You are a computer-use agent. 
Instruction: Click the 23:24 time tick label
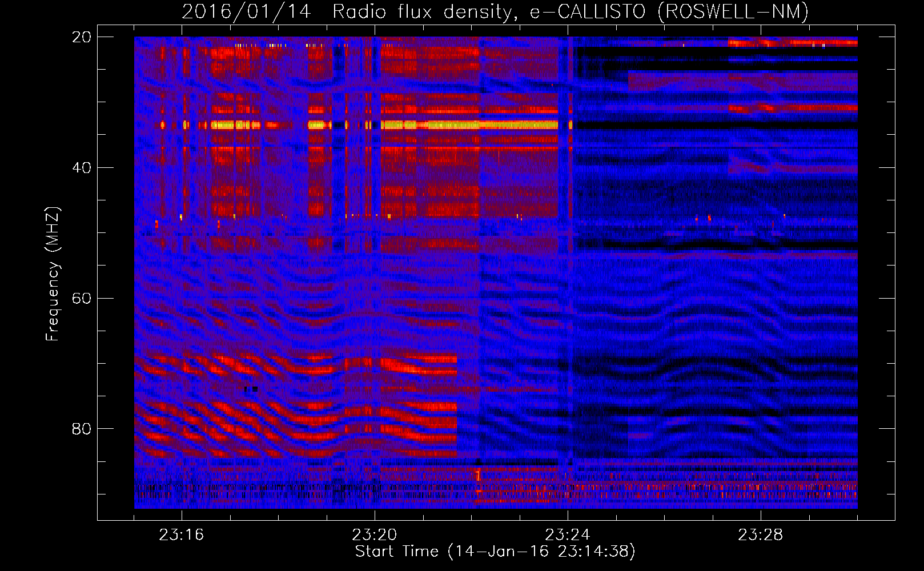(x=568, y=535)
